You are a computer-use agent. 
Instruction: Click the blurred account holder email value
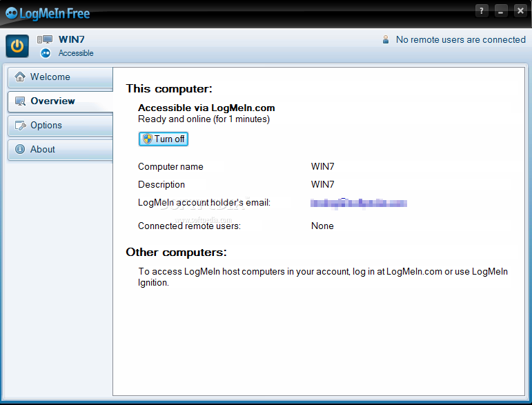pyautogui.click(x=359, y=203)
